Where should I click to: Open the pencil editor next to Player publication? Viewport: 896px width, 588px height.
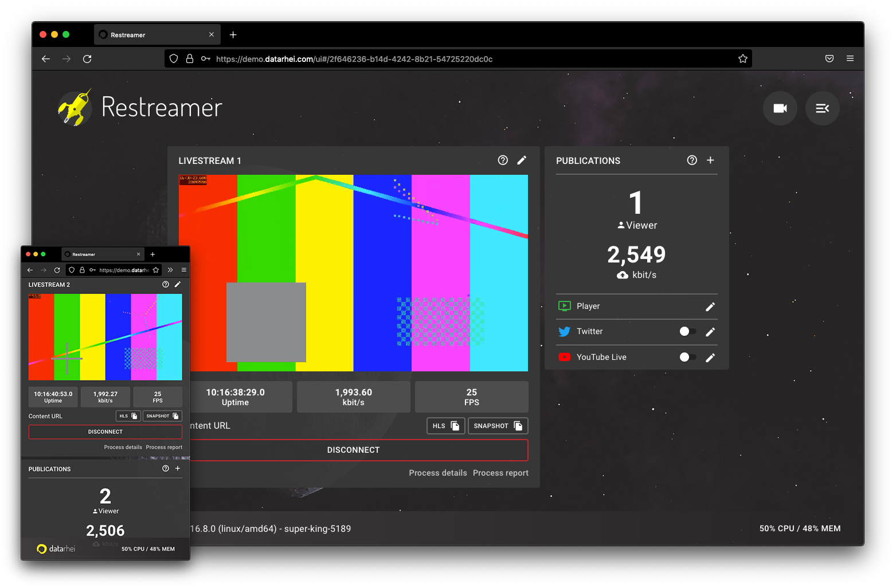pyautogui.click(x=710, y=306)
